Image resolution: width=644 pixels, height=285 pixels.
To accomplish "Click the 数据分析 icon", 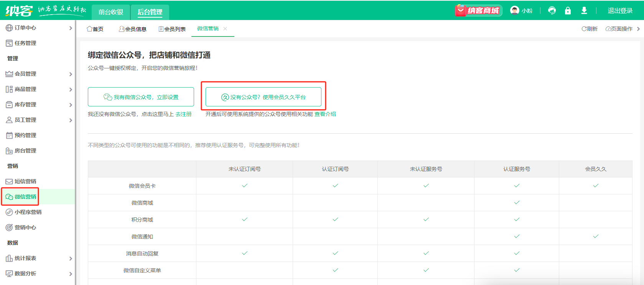I will 9,273.
